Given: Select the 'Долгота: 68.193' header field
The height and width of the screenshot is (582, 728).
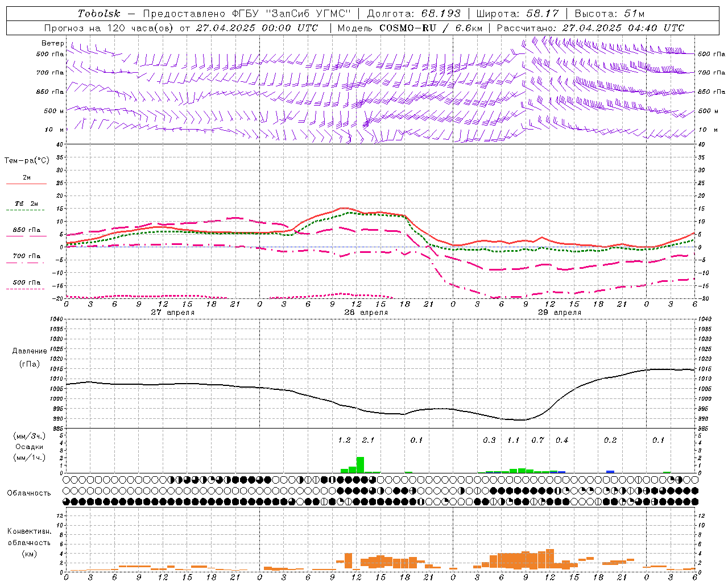Looking at the screenshot, I should coord(414,14).
